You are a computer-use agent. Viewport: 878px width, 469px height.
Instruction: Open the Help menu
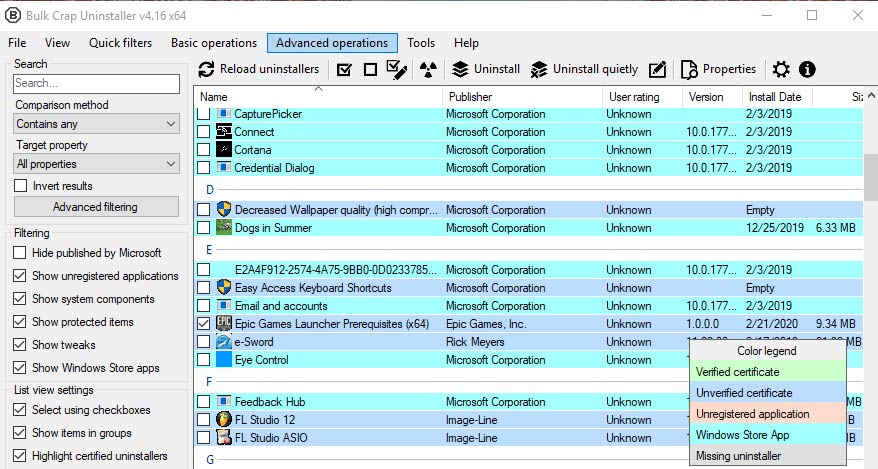[x=466, y=43]
